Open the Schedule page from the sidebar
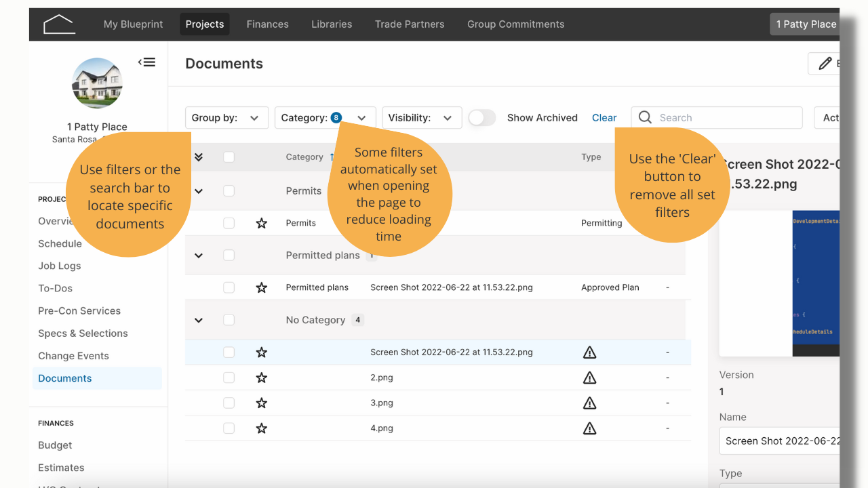This screenshot has width=868, height=488. tap(60, 243)
